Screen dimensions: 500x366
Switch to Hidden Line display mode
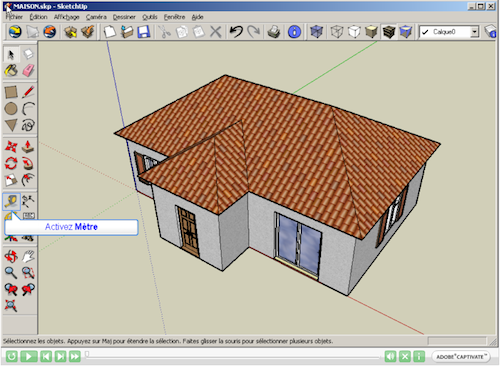354,32
